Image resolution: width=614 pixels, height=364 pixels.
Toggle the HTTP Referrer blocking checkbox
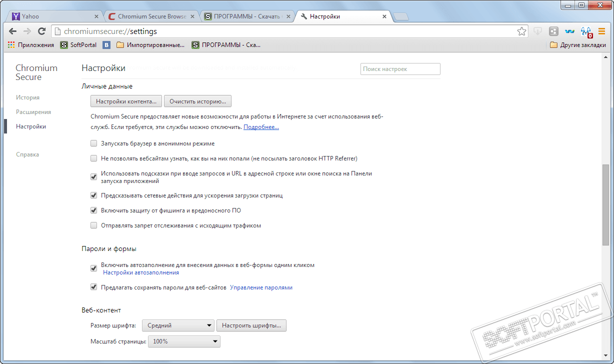coord(93,158)
